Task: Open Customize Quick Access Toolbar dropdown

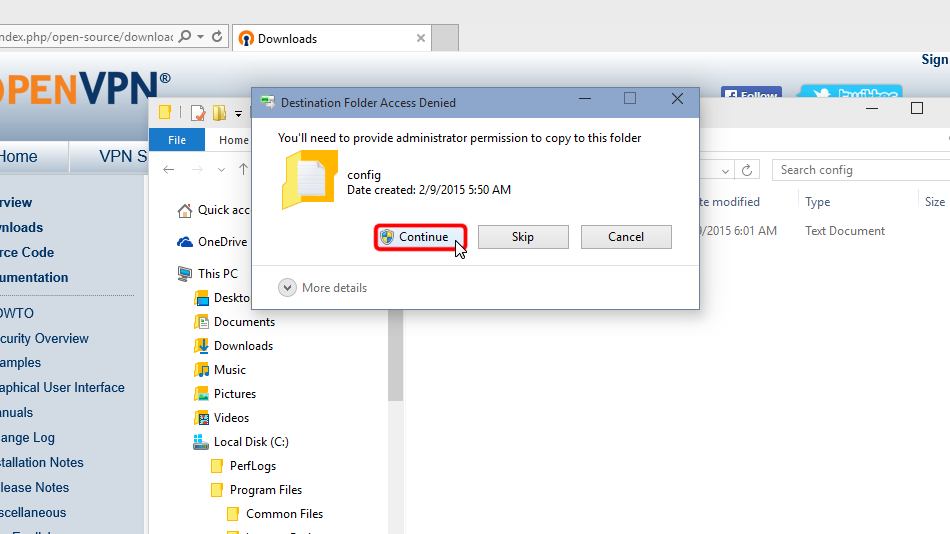Action: click(236, 112)
